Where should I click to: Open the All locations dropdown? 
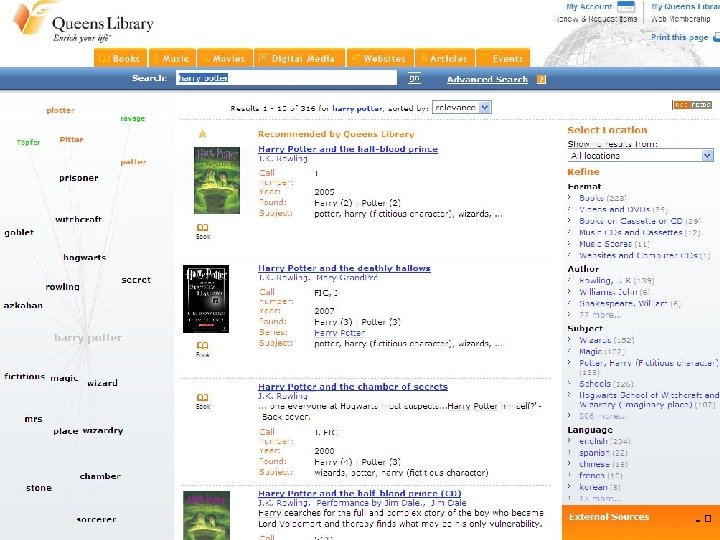coord(641,156)
